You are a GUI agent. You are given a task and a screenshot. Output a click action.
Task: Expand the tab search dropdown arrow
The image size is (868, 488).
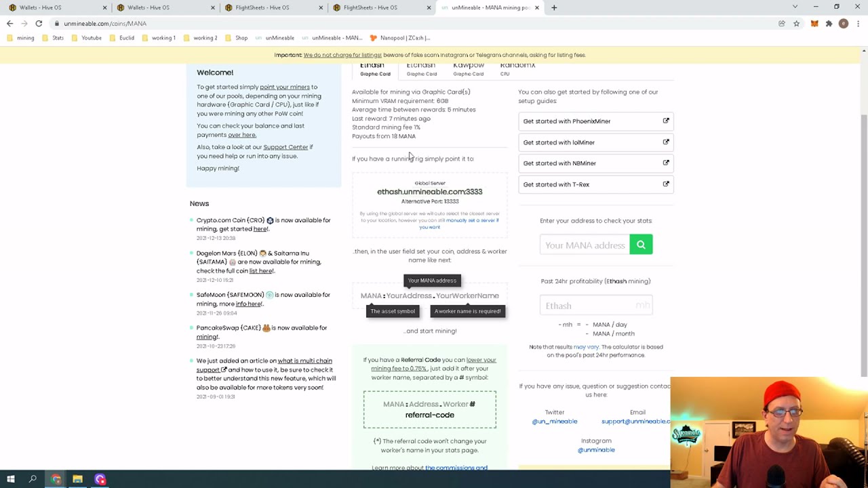795,7
